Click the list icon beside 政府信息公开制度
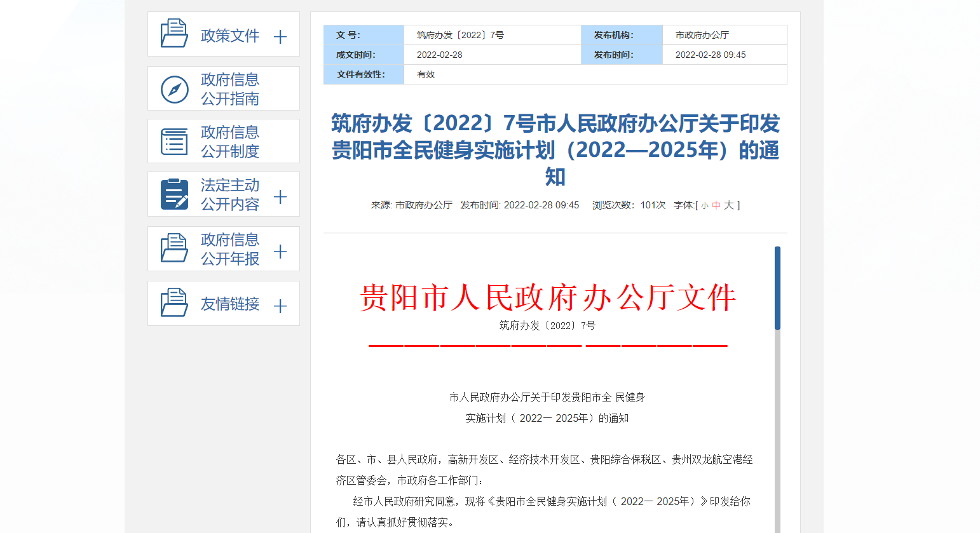Image resolution: width=980 pixels, height=533 pixels. click(x=175, y=140)
